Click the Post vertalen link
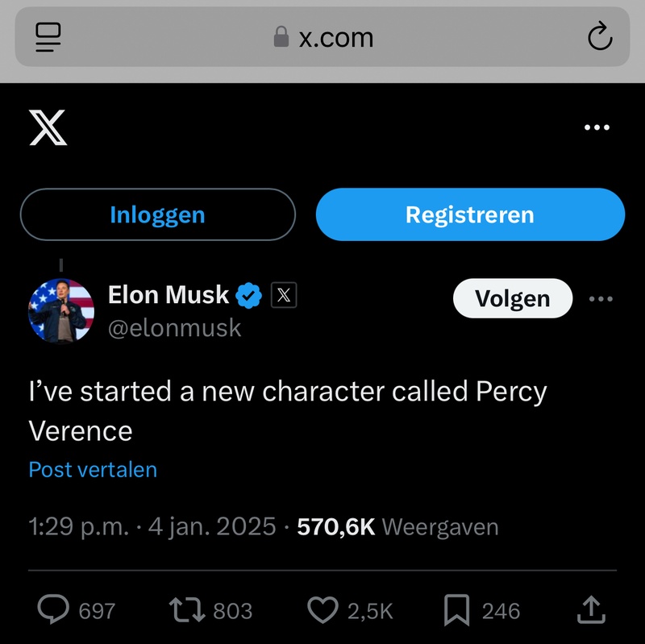Image resolution: width=645 pixels, height=644 pixels. [93, 469]
